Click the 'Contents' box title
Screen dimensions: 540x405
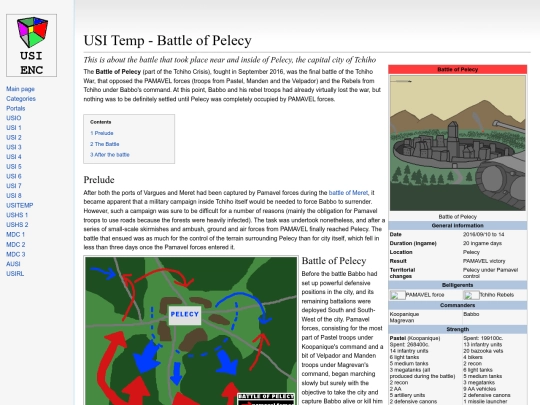[101, 122]
